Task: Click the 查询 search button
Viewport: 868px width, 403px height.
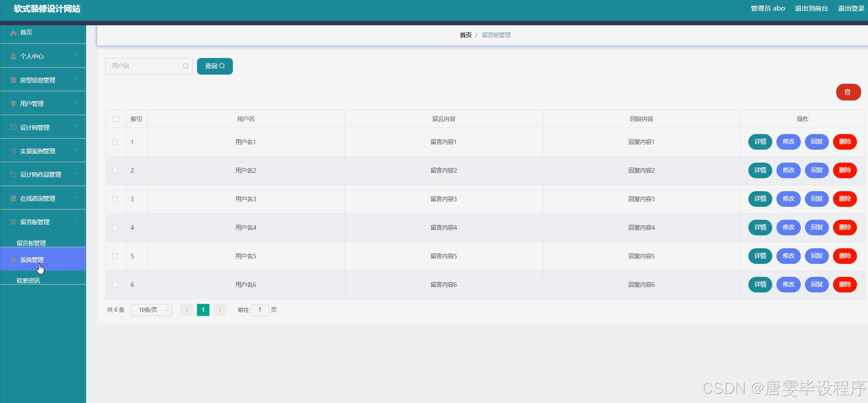Action: click(x=215, y=66)
